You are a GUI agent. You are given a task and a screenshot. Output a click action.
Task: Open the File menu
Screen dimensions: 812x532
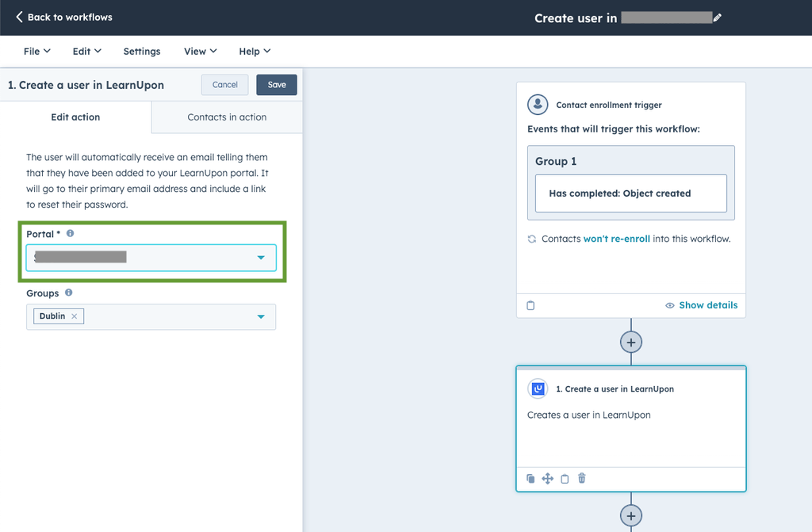[x=36, y=52]
